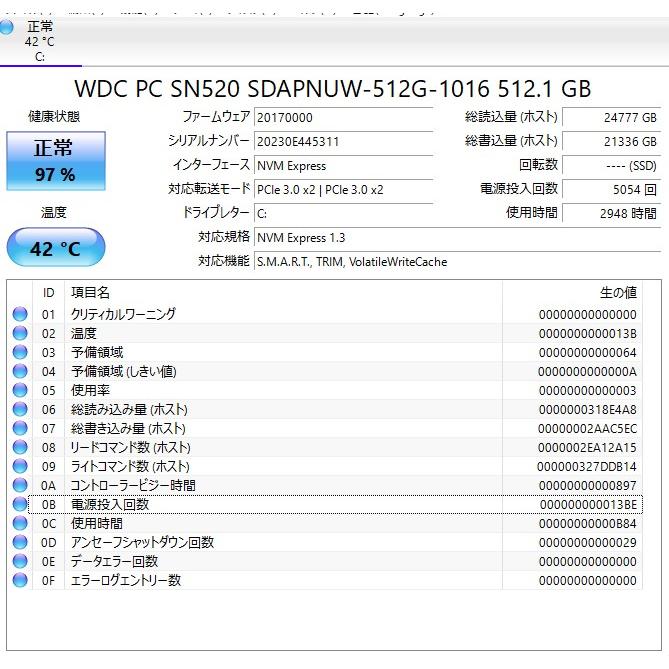Click the ID cell 0C
Image resolution: width=669 pixels, height=669 pixels.
(x=49, y=524)
